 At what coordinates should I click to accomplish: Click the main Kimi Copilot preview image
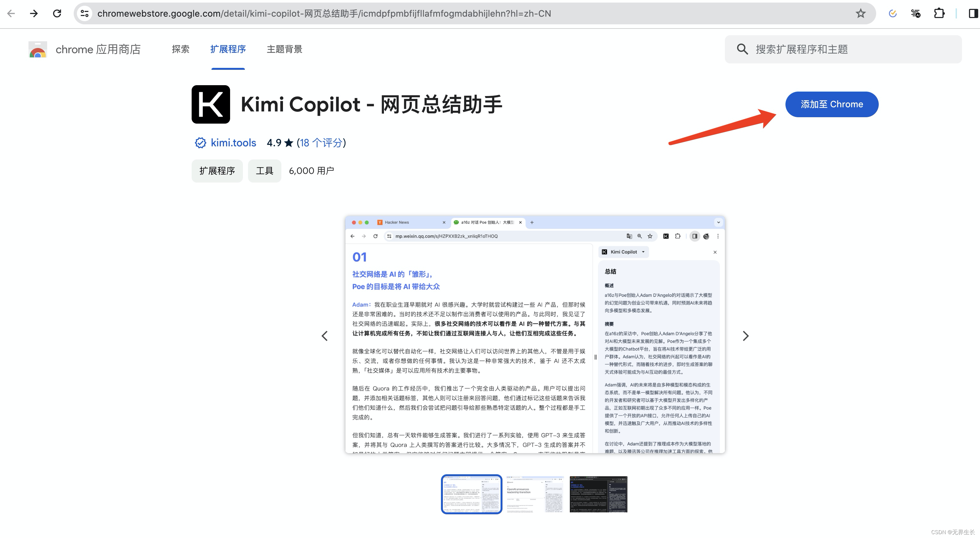tap(535, 335)
